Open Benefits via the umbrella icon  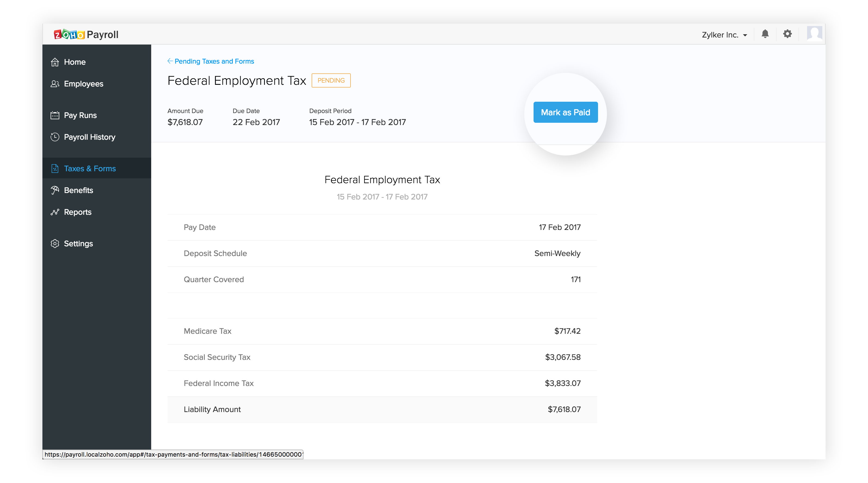(55, 190)
